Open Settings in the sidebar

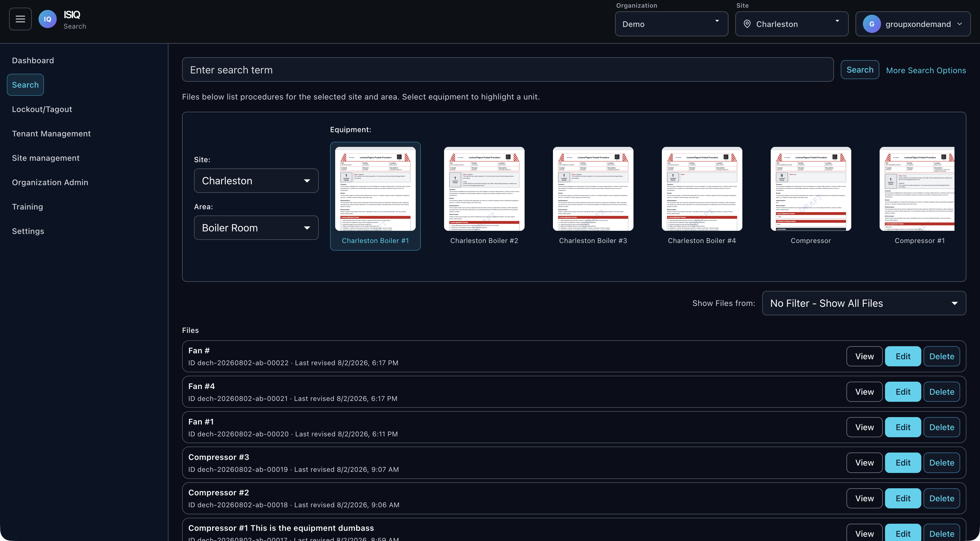(28, 231)
